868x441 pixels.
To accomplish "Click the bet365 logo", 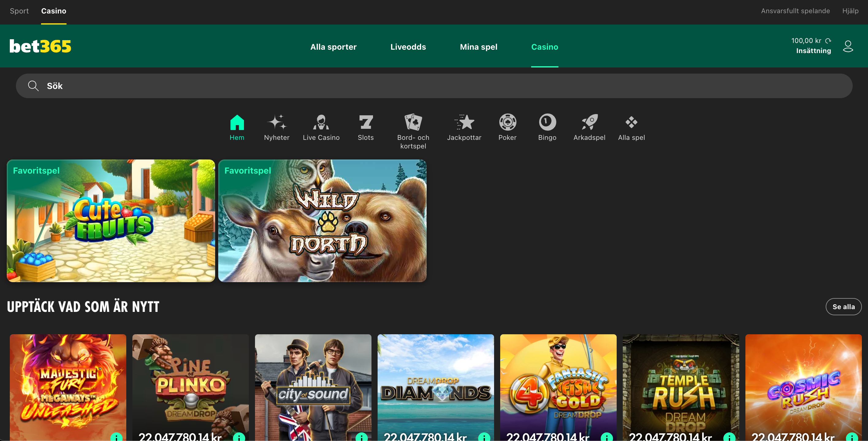I will click(x=40, y=46).
